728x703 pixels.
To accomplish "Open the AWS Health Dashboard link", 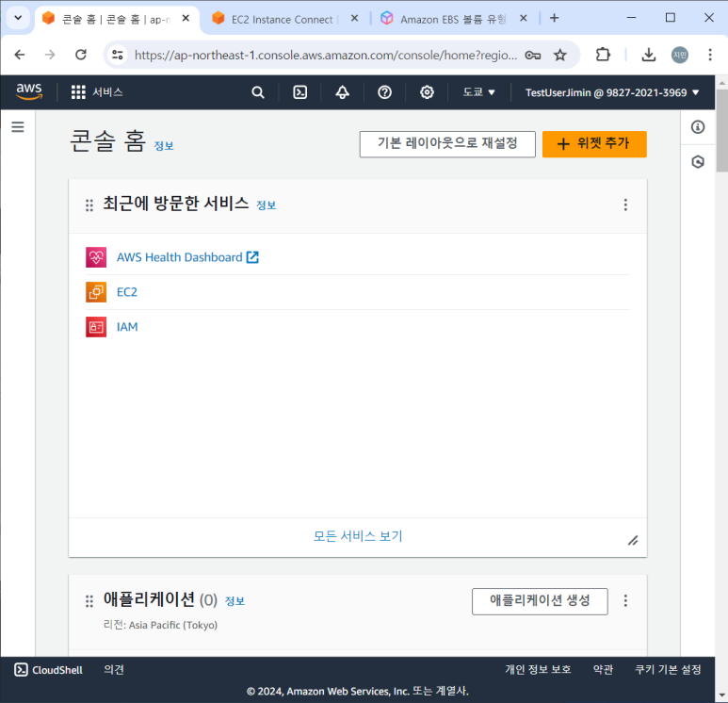I will [x=187, y=257].
